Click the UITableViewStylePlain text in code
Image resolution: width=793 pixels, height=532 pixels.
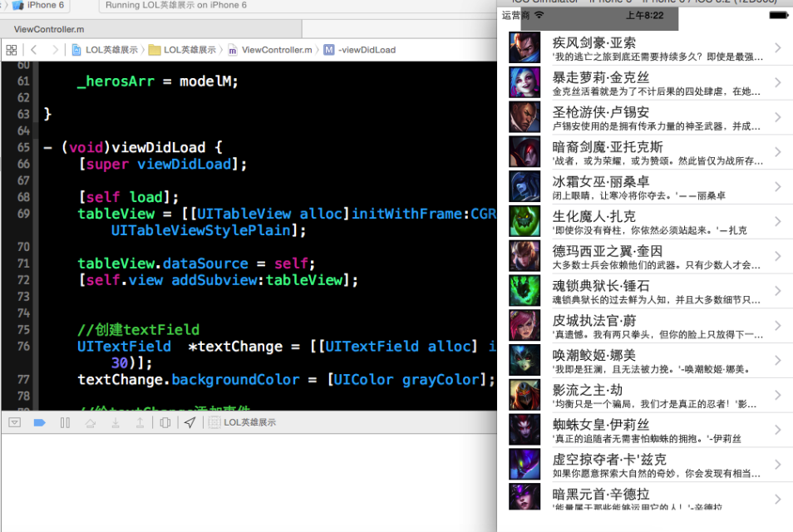coord(201,230)
